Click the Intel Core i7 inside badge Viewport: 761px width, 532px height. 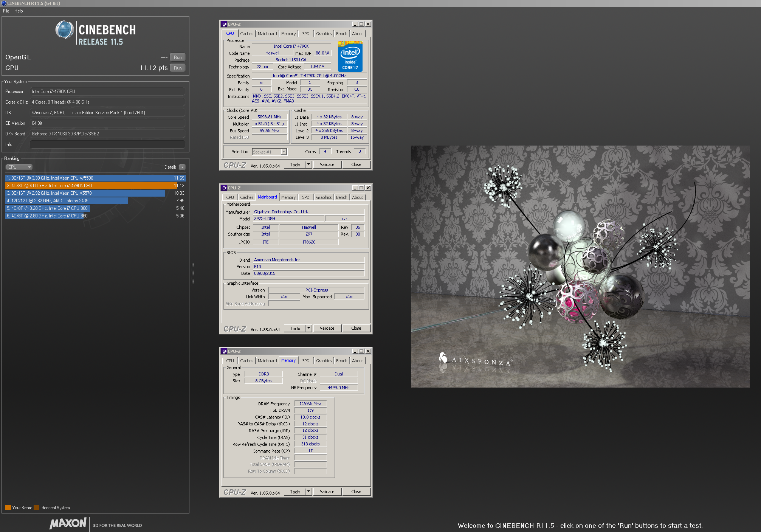click(350, 57)
